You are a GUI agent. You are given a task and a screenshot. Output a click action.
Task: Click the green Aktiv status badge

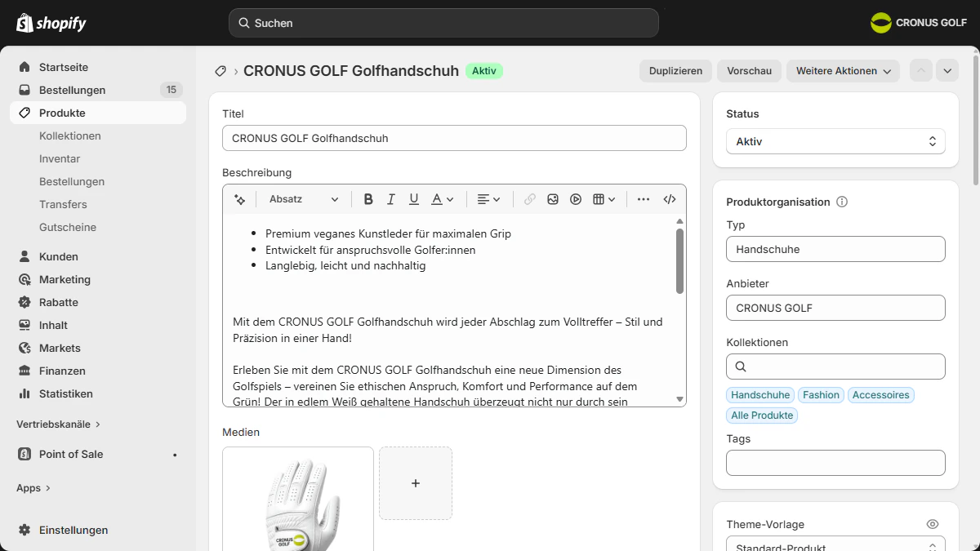pyautogui.click(x=484, y=71)
